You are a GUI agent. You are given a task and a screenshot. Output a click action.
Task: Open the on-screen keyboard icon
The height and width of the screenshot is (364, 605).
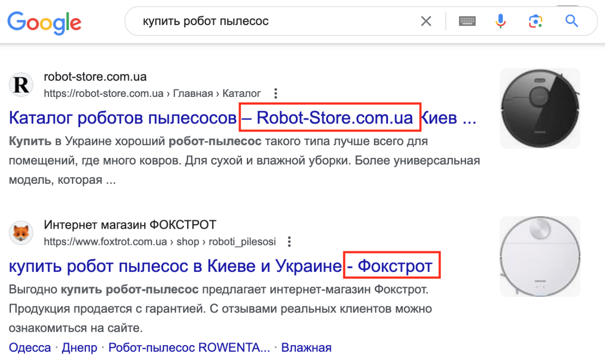(x=467, y=21)
